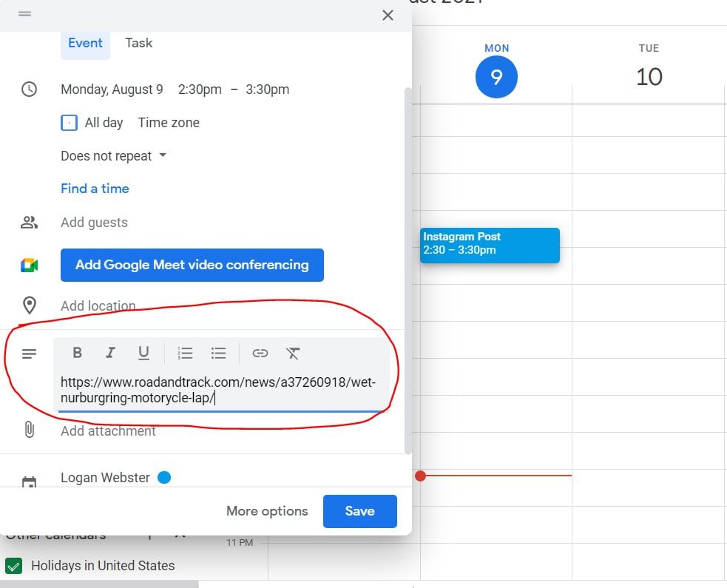Toggle the All day checkbox
Screen dimensions: 727x588
tap(69, 122)
